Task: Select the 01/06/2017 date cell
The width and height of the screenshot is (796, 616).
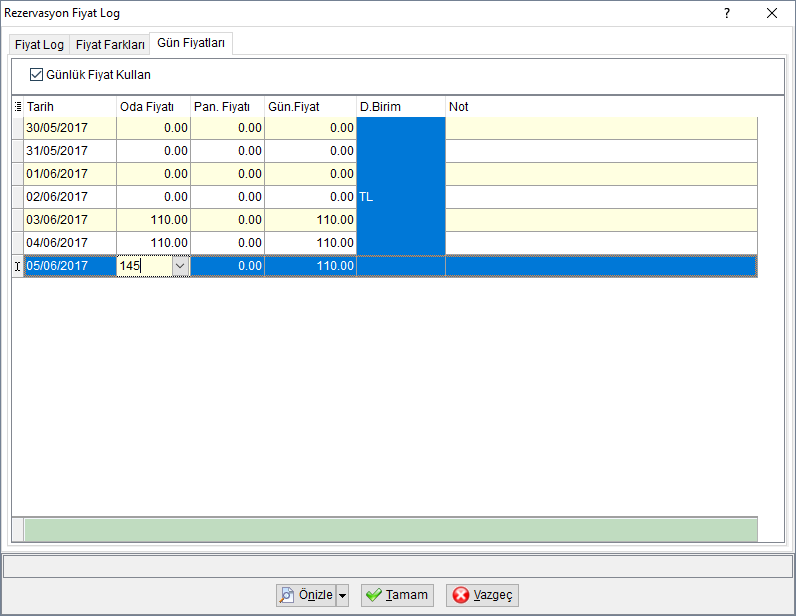Action: point(70,174)
